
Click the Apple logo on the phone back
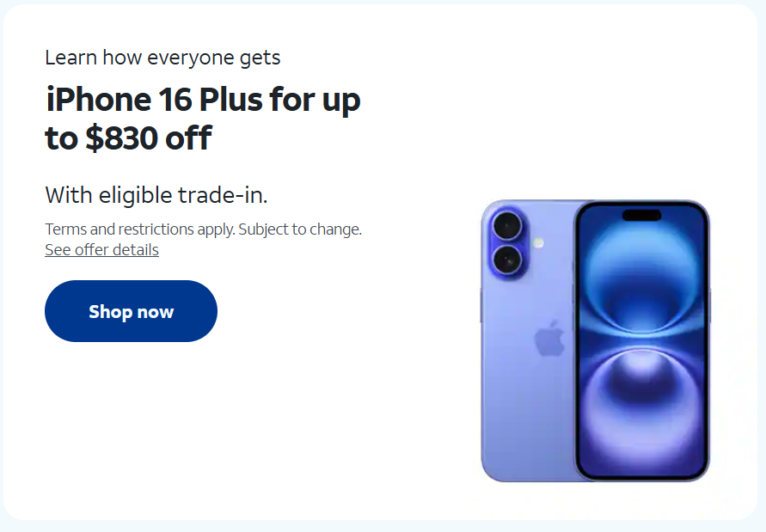point(549,338)
